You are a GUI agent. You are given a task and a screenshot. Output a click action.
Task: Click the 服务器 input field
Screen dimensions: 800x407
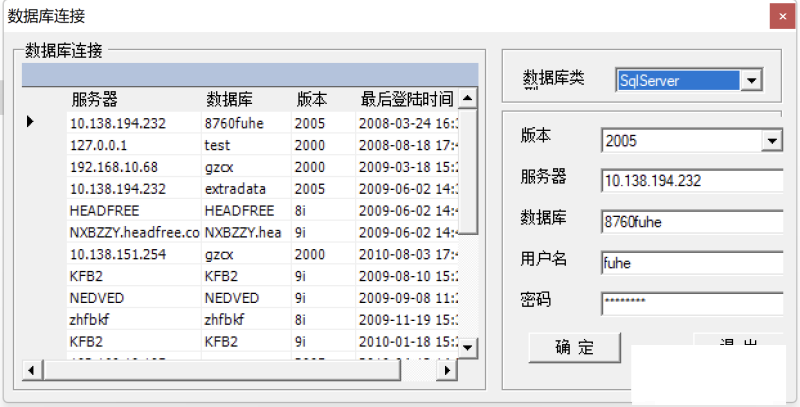pyautogui.click(x=690, y=181)
